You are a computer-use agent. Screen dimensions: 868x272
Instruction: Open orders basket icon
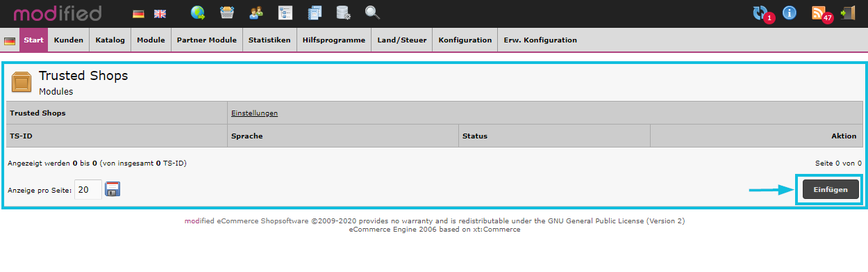(x=226, y=13)
